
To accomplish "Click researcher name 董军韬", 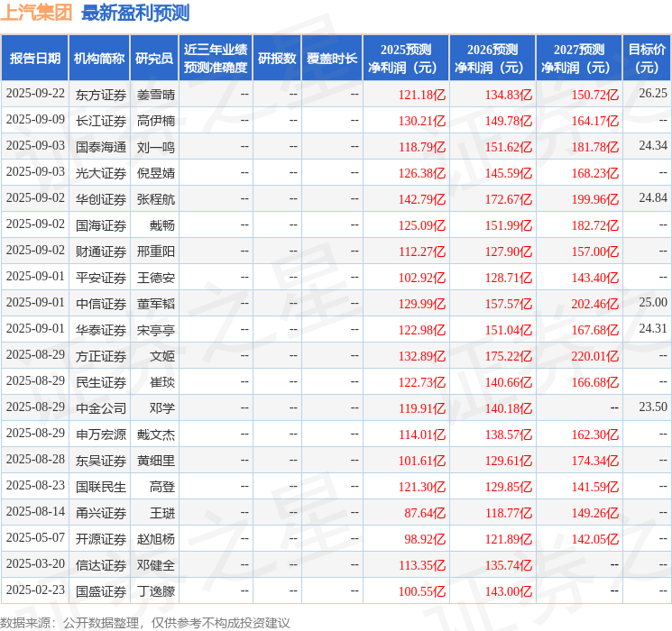I will coord(155,304).
